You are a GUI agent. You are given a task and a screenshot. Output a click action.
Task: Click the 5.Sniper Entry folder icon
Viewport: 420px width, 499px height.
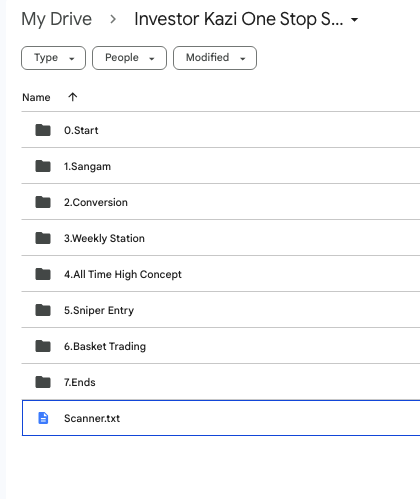pyautogui.click(x=43, y=310)
